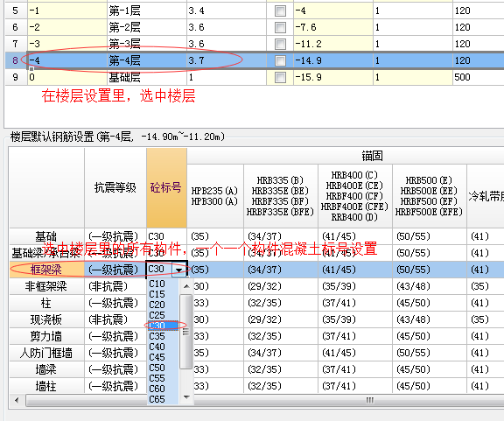This screenshot has width=504, height=421.
Task: Select the 墙柱 row header
Action: click(x=46, y=386)
